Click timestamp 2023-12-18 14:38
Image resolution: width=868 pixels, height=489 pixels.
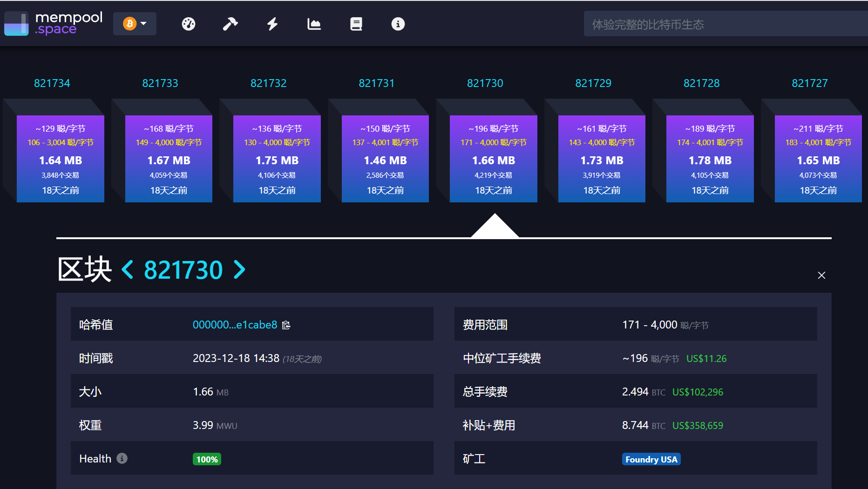[236, 358]
